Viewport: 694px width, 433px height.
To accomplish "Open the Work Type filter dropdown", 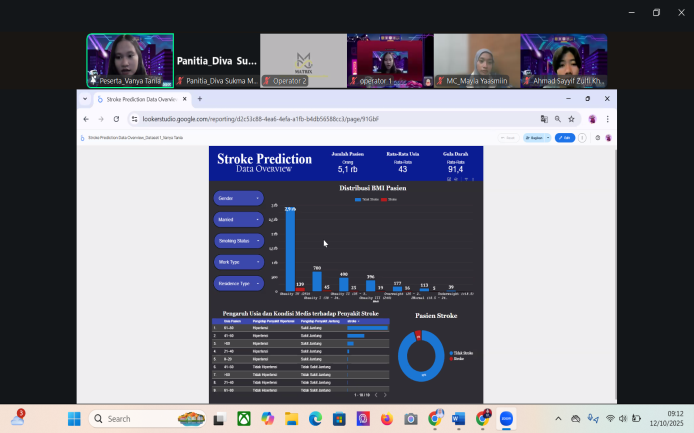I will point(238,262).
